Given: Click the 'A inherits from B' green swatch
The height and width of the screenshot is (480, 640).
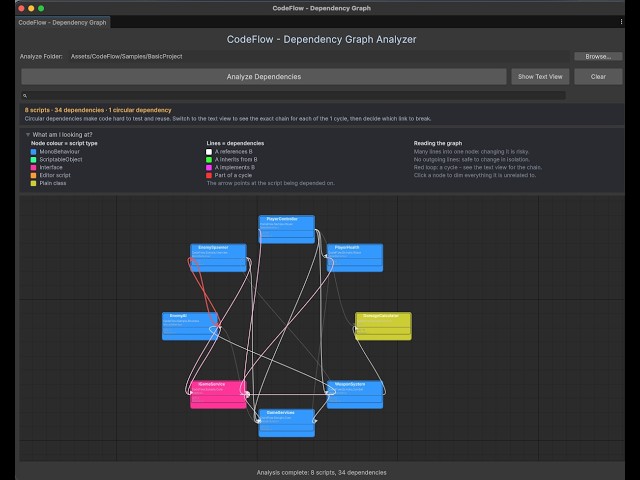Looking at the screenshot, I should coord(209,160).
